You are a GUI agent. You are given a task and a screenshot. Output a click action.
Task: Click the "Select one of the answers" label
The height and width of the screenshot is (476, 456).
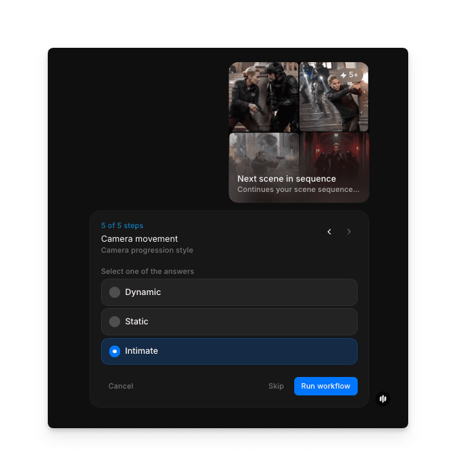click(147, 271)
